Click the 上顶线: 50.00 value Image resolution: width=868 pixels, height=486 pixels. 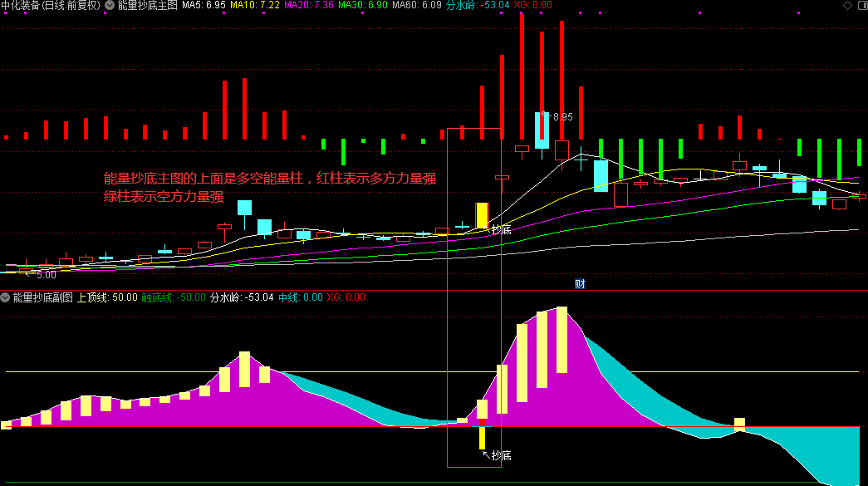point(107,297)
